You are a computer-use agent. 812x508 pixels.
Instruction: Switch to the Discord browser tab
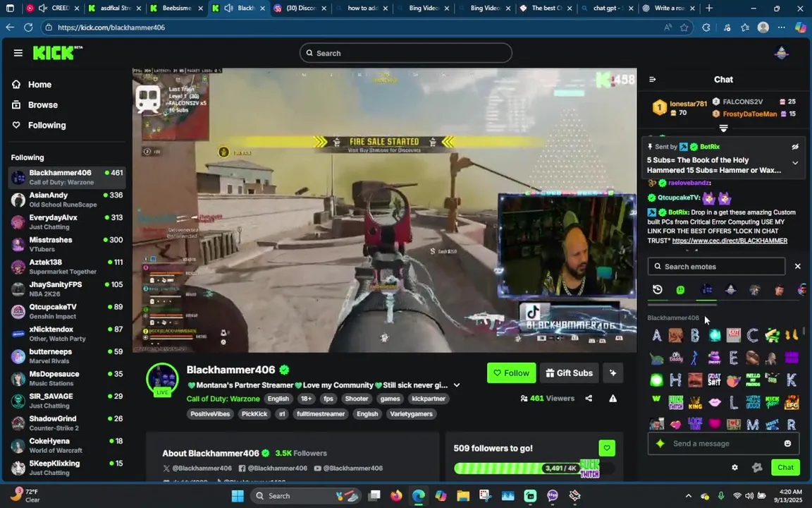pos(300,8)
